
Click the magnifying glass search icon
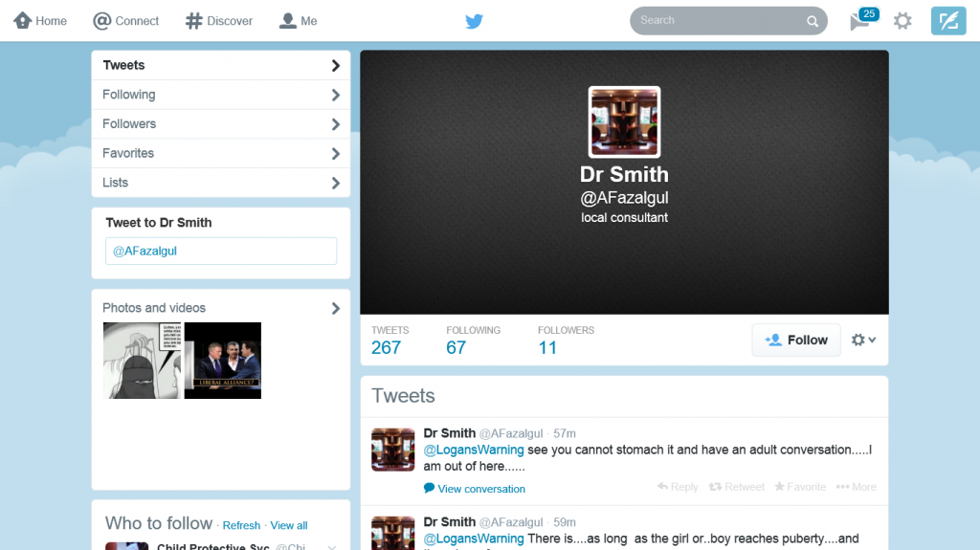[x=812, y=21]
